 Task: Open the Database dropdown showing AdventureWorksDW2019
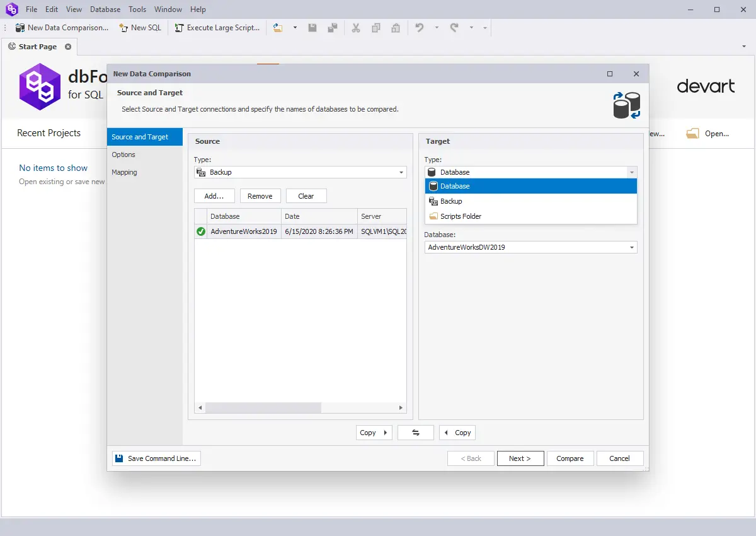(631, 247)
